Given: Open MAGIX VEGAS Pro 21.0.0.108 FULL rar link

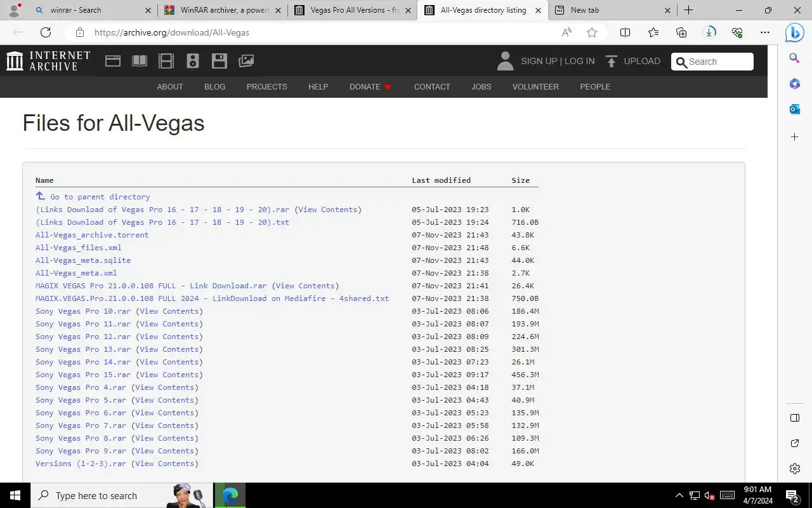Looking at the screenshot, I should [x=151, y=286].
